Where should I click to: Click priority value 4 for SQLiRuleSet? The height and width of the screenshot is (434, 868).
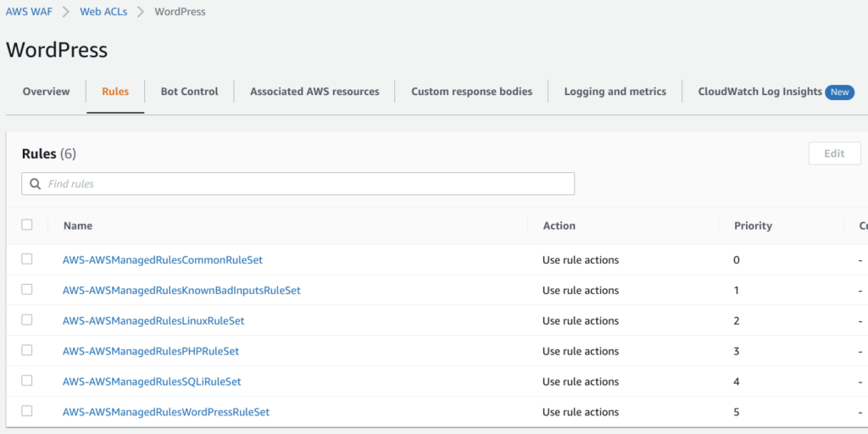click(737, 382)
